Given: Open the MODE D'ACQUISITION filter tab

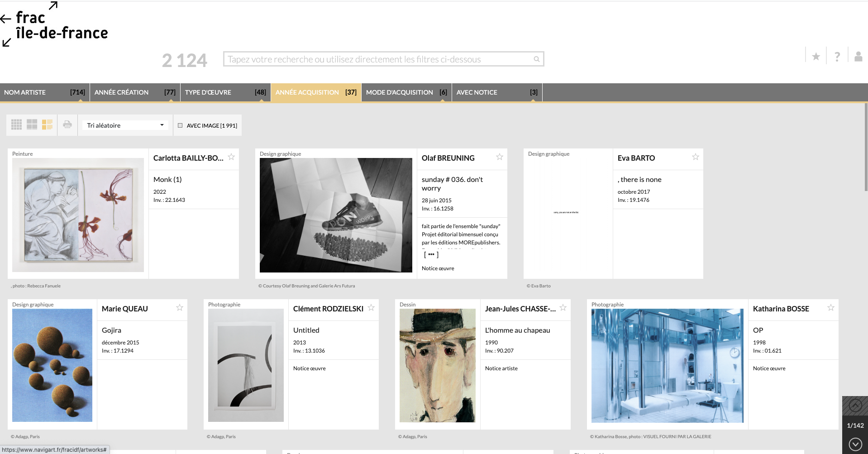Looking at the screenshot, I should coord(406,92).
